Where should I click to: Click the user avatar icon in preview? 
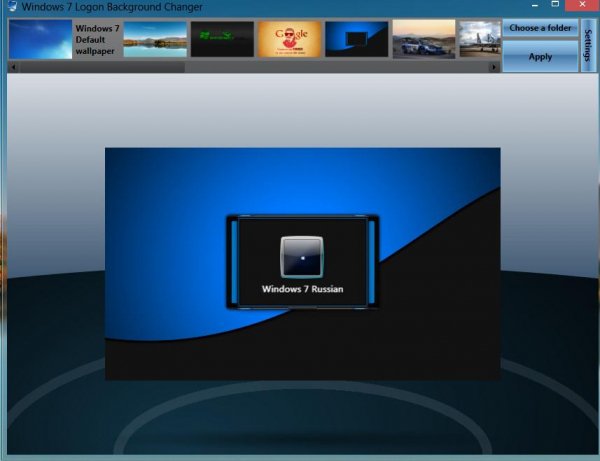302,257
